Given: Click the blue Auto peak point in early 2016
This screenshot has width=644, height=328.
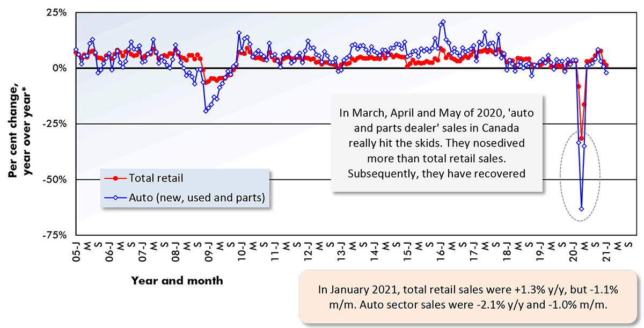Looking at the screenshot, I should [443, 22].
